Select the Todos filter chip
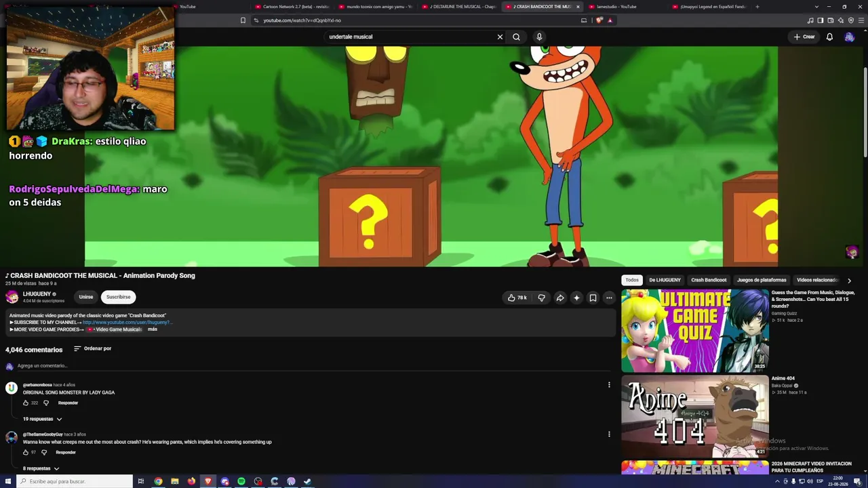 click(632, 280)
